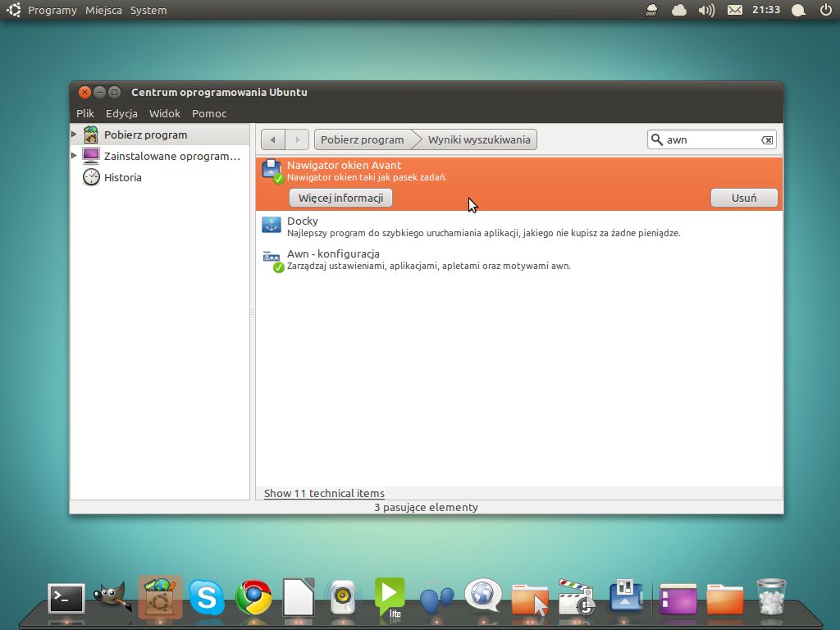Open the speaker music app in dock
The height and width of the screenshot is (630, 840).
[x=343, y=596]
